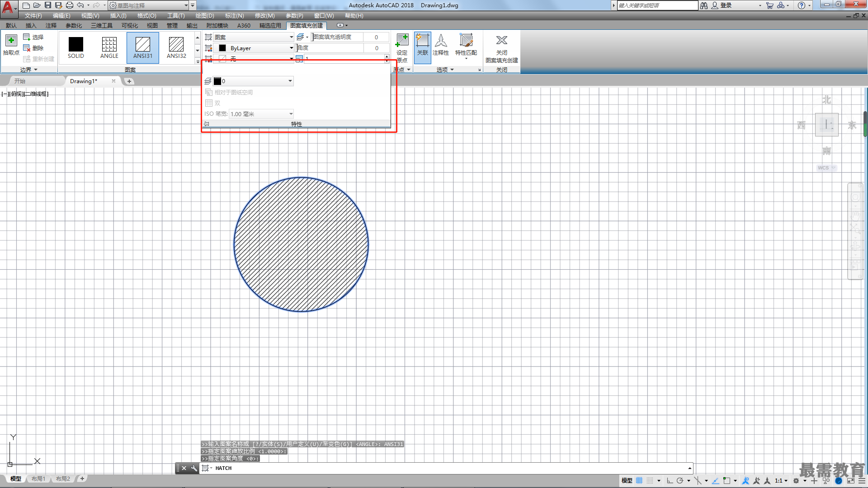Open the 1:1 annotation scale dropdown
This screenshot has width=868, height=488.
click(781, 481)
